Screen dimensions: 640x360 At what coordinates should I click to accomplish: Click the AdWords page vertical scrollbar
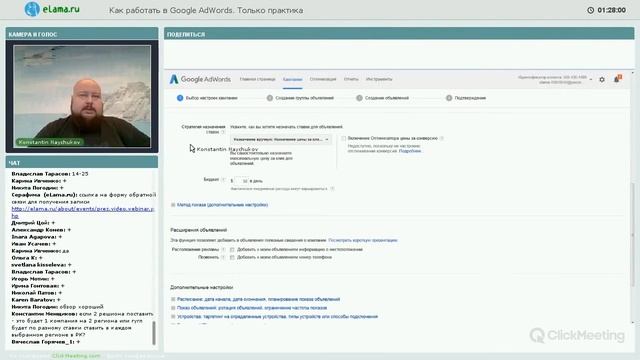pyautogui.click(x=633, y=235)
